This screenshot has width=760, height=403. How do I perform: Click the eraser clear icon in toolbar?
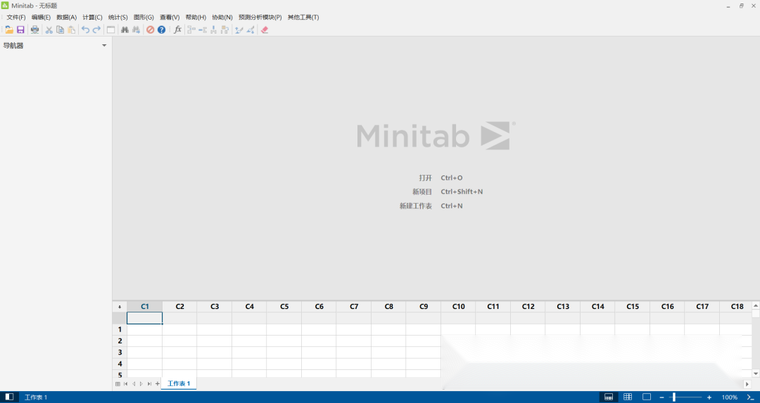264,30
